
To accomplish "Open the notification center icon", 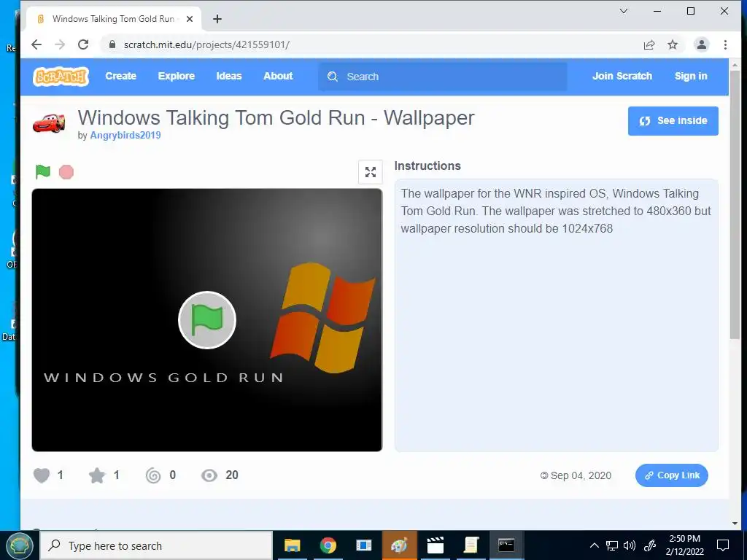I will tap(723, 545).
